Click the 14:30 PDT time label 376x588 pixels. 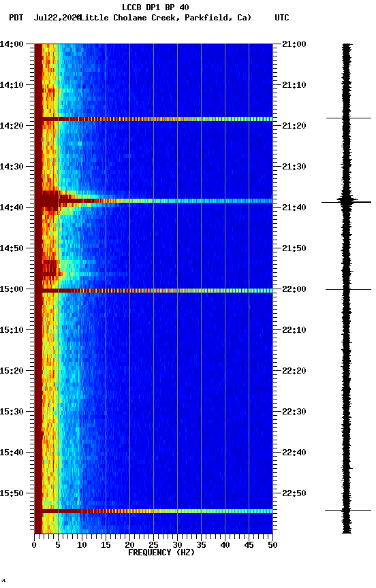click(x=12, y=167)
